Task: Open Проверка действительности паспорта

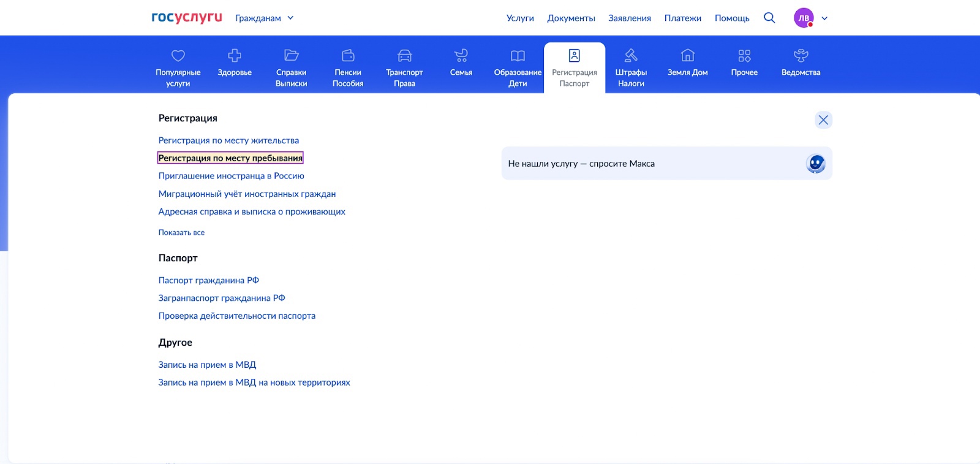Action: point(236,316)
